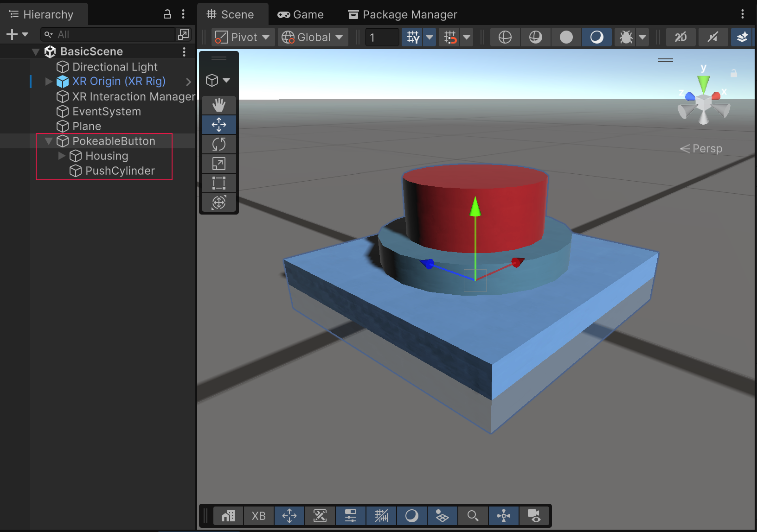Image resolution: width=757 pixels, height=532 pixels.
Task: Open BasicScene options three-dot menu
Action: [184, 51]
